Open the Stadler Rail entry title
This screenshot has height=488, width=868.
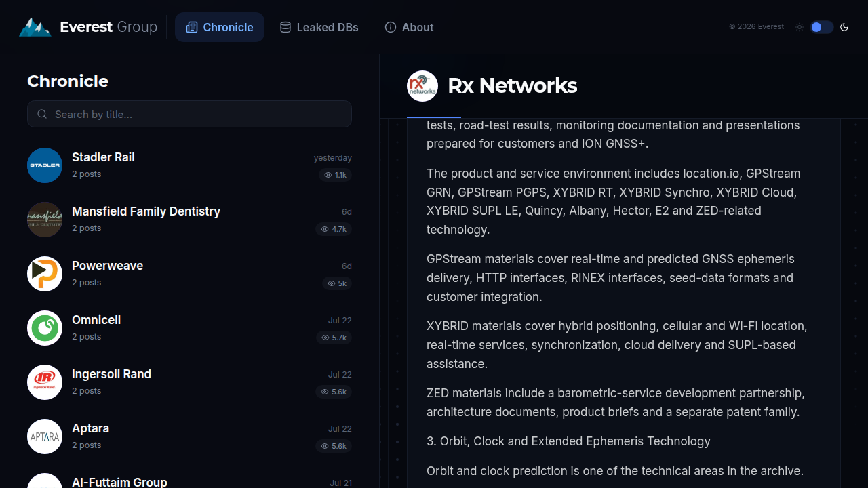[103, 157]
